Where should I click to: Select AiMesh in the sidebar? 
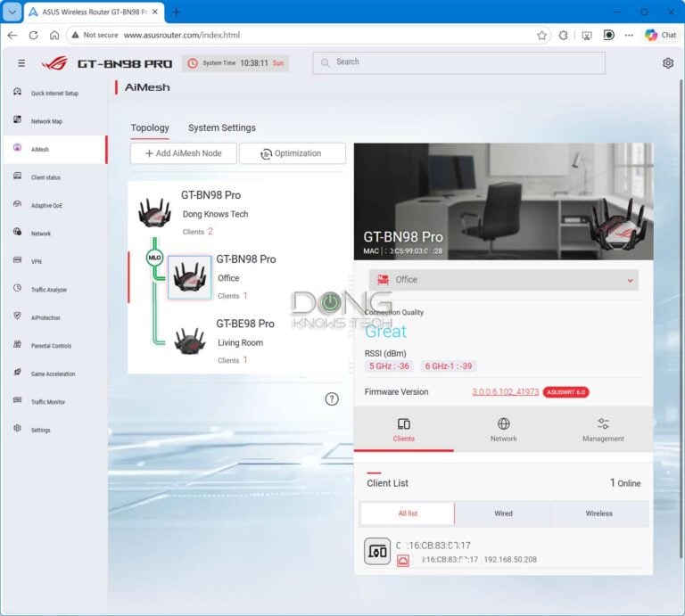coord(54,149)
